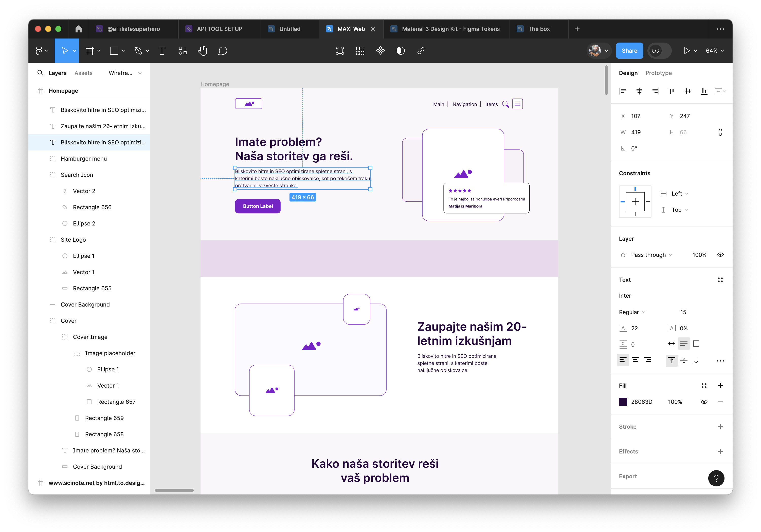This screenshot has width=761, height=532.
Task: Open the Comment tool
Action: pyautogui.click(x=222, y=51)
